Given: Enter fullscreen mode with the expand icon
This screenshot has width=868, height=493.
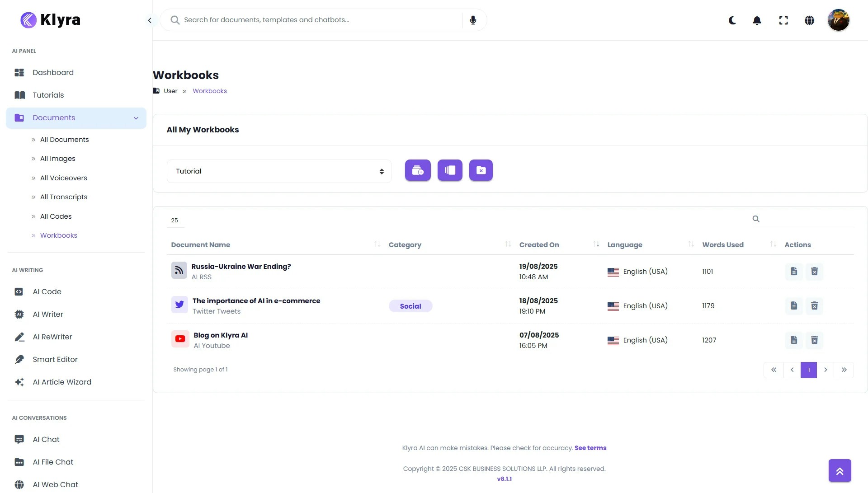Looking at the screenshot, I should point(783,20).
